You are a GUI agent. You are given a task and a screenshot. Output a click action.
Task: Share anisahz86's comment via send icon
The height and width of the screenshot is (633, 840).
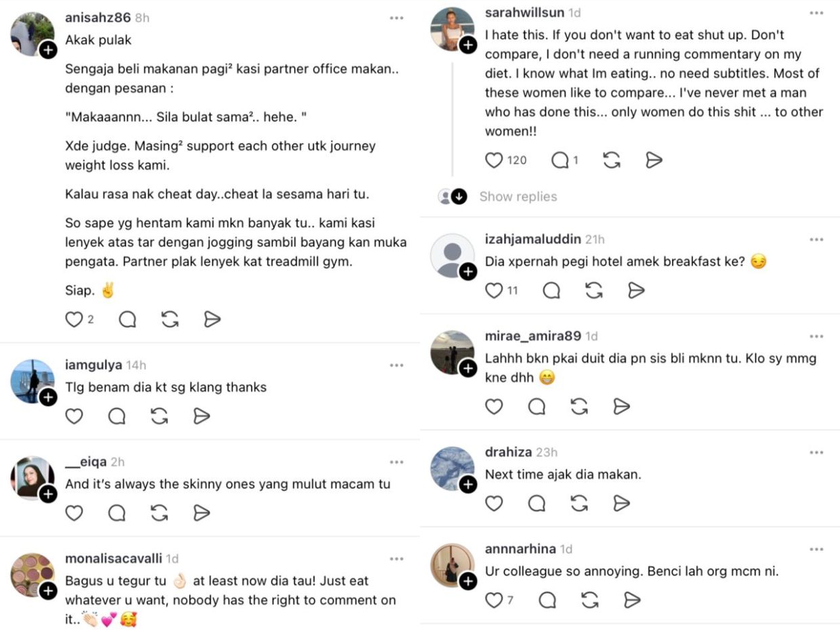[x=213, y=319]
